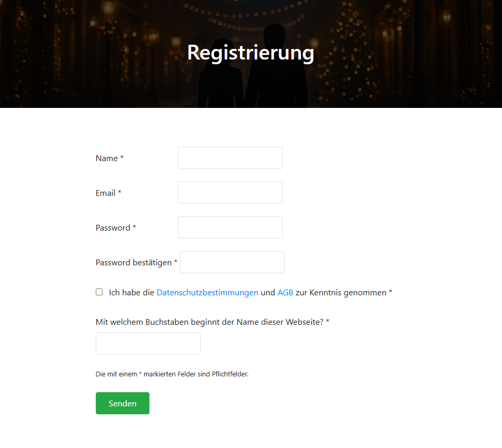The height and width of the screenshot is (448, 502).
Task: Click the 'Ich habe die' checkbox text
Action: [132, 293]
